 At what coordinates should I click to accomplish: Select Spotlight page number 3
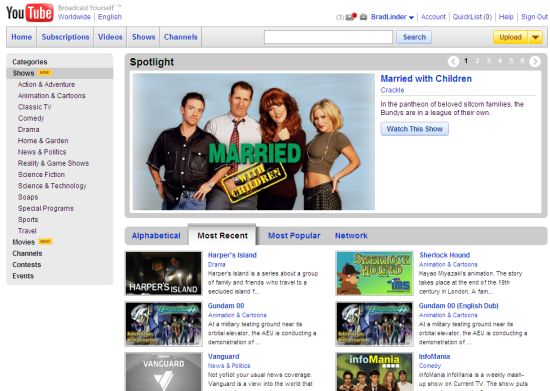point(488,61)
